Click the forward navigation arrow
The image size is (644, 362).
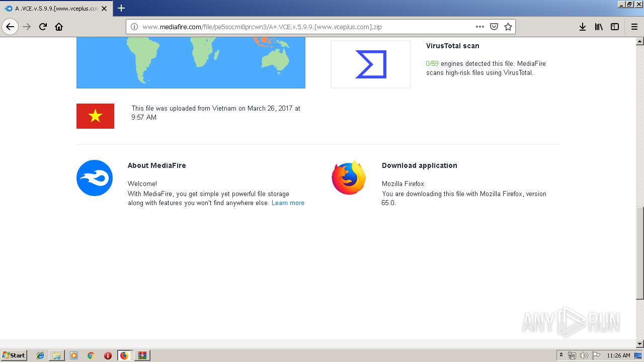27,27
